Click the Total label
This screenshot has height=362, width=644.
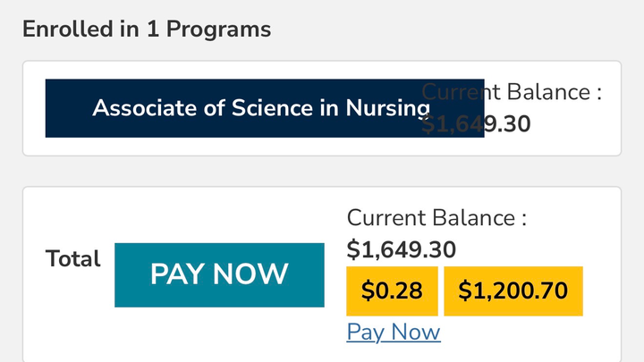coord(73,259)
